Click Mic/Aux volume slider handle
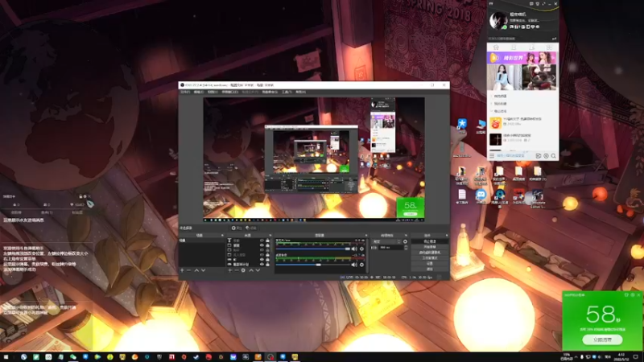The width and height of the screenshot is (644, 362). (348, 249)
